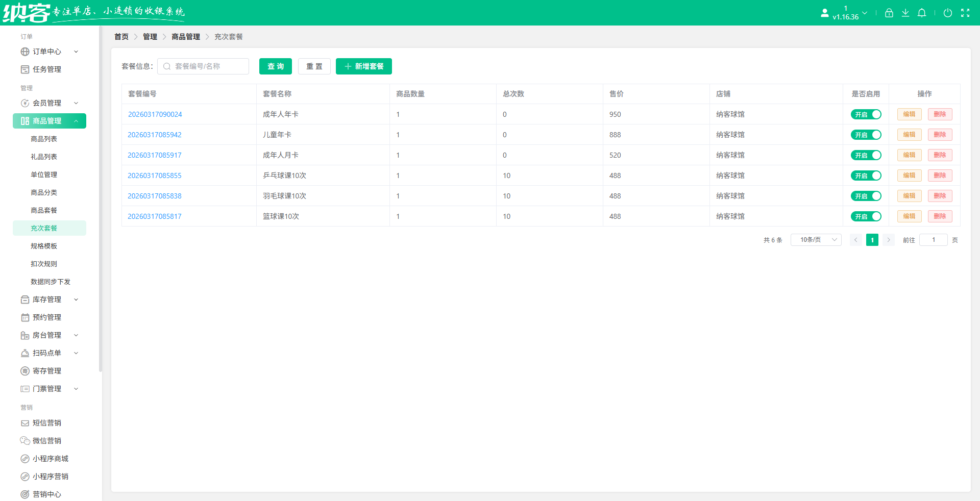
Task: Expand the 扫码点单 chevron
Action: pos(76,353)
